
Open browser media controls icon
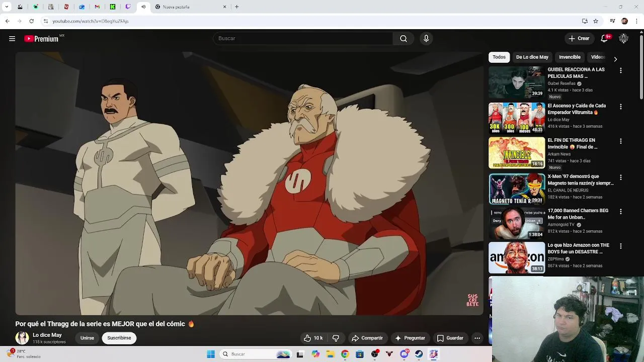click(612, 21)
